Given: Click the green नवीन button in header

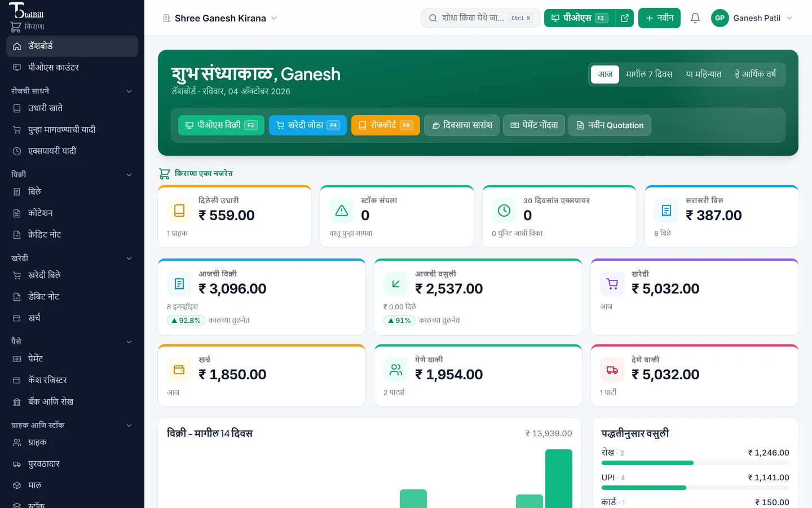Looking at the screenshot, I should (659, 18).
